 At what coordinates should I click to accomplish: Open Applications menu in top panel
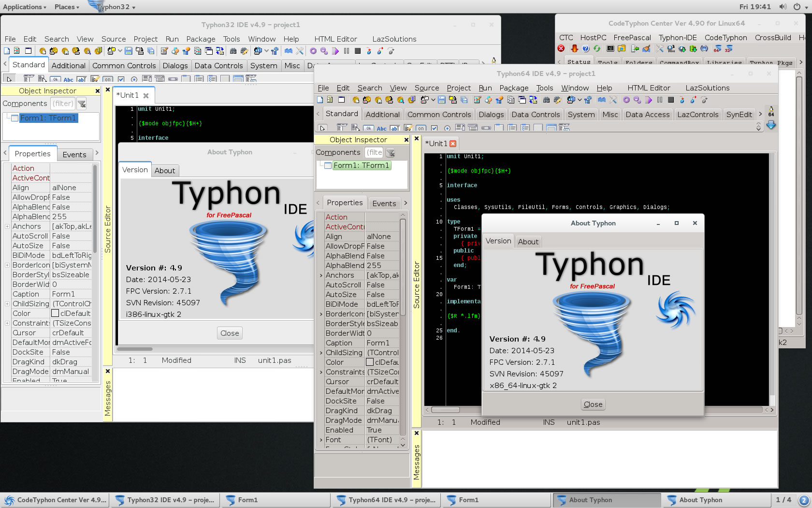[25, 7]
